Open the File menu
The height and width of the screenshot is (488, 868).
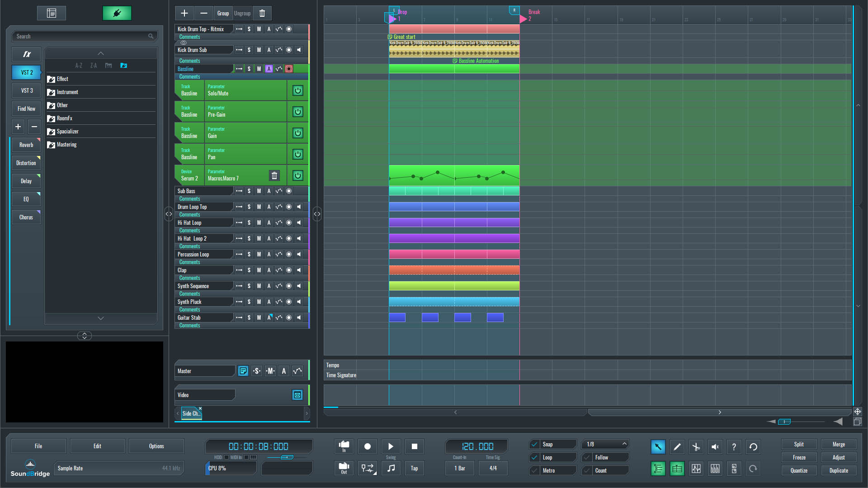38,446
